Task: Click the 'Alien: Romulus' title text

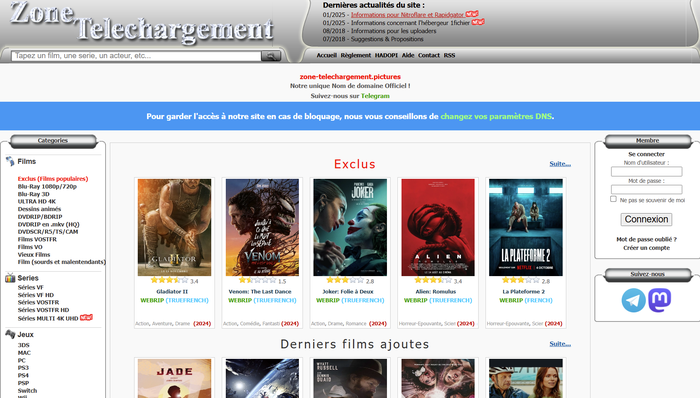Action: (x=436, y=291)
